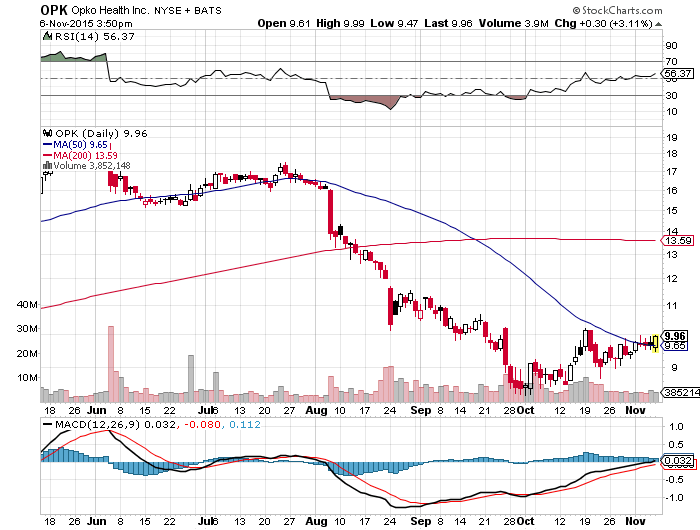
Task: Click the 385214 volume tag on the axis
Action: [681, 392]
